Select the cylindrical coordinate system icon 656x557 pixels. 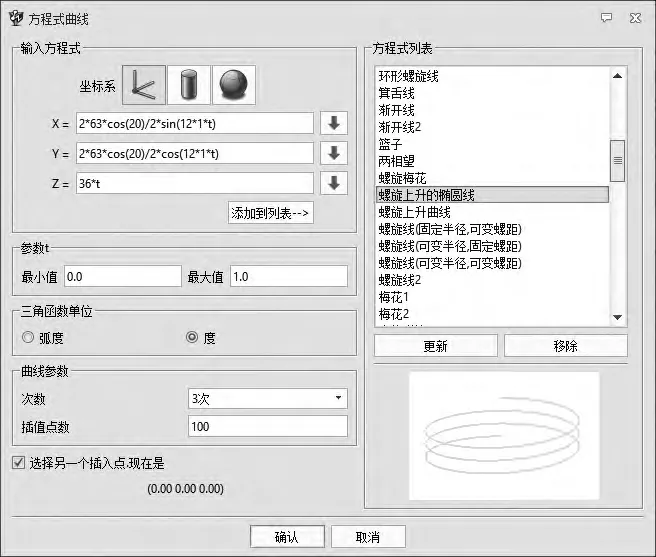pos(188,86)
